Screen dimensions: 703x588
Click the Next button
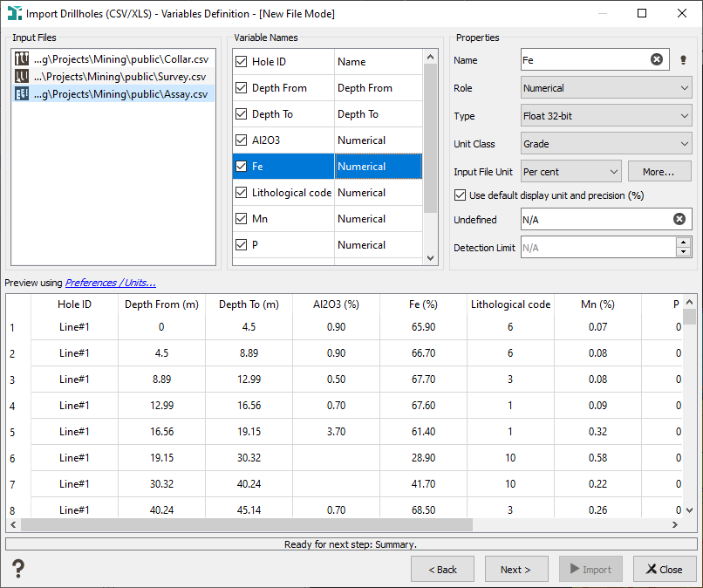(x=515, y=570)
